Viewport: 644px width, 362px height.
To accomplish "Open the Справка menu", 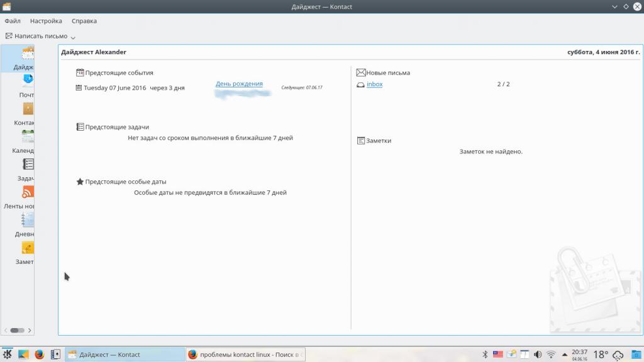I will (84, 21).
